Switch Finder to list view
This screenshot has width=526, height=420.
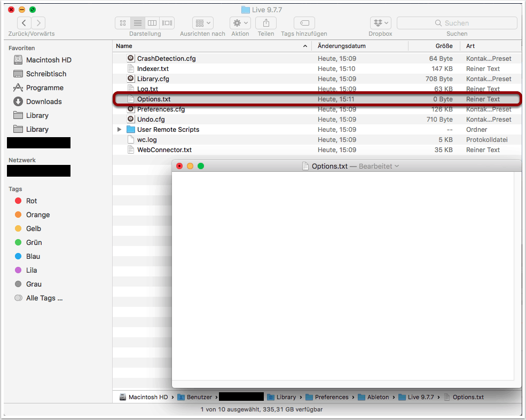[138, 23]
